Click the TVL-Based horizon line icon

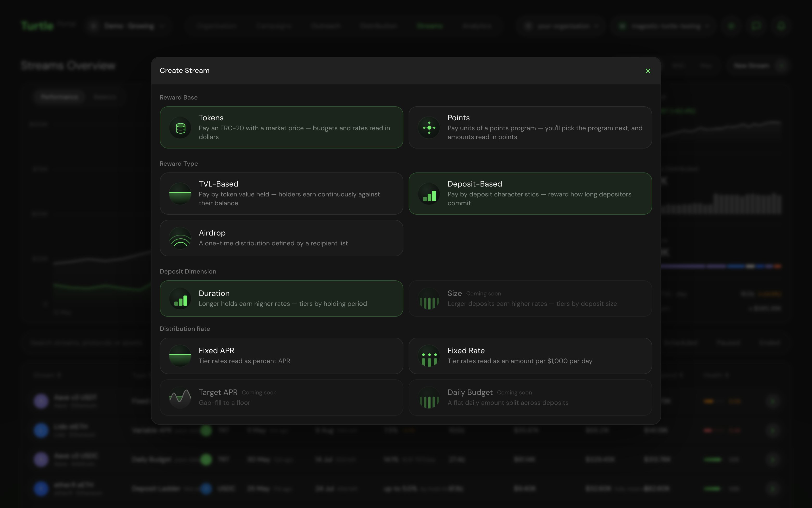click(x=180, y=194)
